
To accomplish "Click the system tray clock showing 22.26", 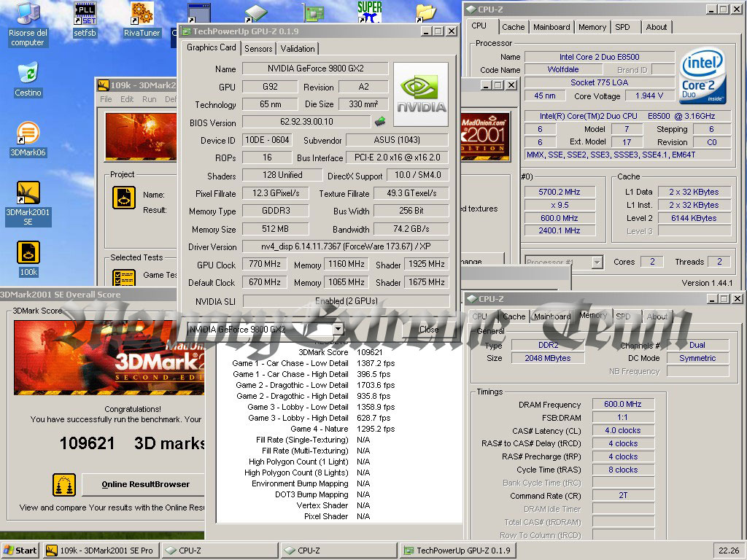I will 729,551.
